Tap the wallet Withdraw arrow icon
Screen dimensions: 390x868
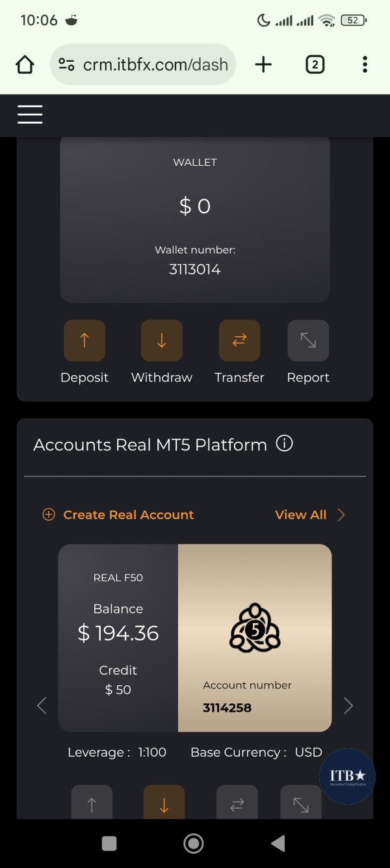(162, 340)
